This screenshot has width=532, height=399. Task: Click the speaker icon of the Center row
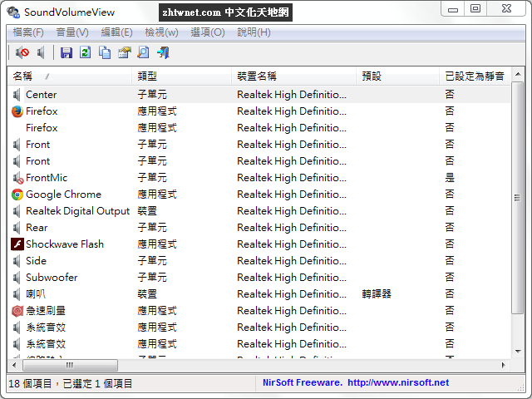(17, 95)
